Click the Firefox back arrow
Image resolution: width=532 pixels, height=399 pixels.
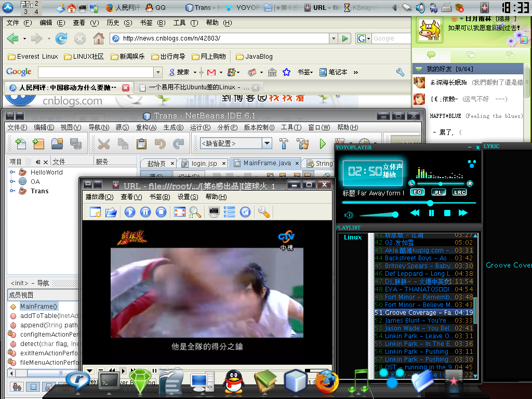coord(12,38)
